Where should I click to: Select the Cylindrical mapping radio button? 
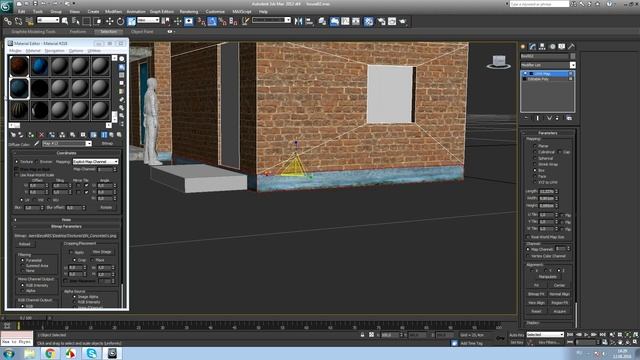(534, 152)
